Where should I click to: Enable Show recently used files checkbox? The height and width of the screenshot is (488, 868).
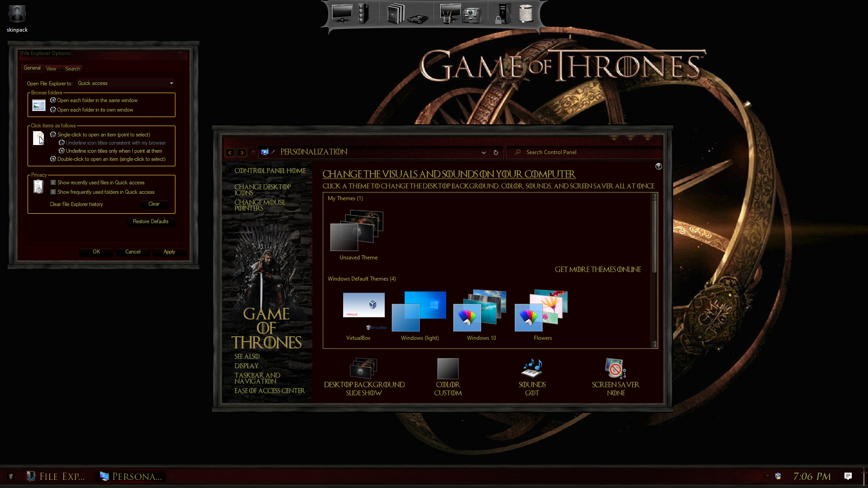pos(53,183)
